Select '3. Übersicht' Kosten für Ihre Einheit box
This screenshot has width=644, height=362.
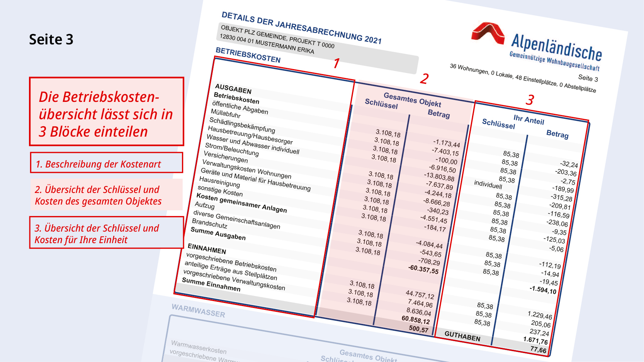pyautogui.click(x=106, y=233)
